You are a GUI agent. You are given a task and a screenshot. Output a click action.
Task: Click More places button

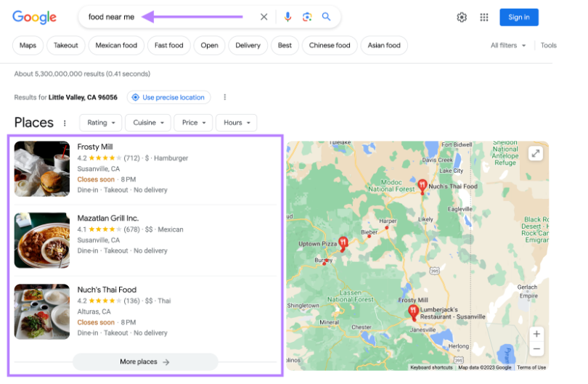145,362
